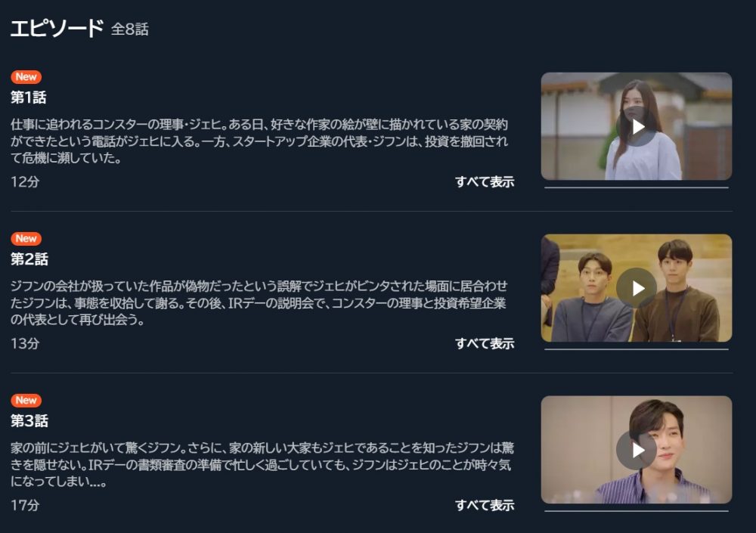This screenshot has width=756, height=533.
Task: Expand episode 3 description with すべて表示
Action: pos(485,505)
